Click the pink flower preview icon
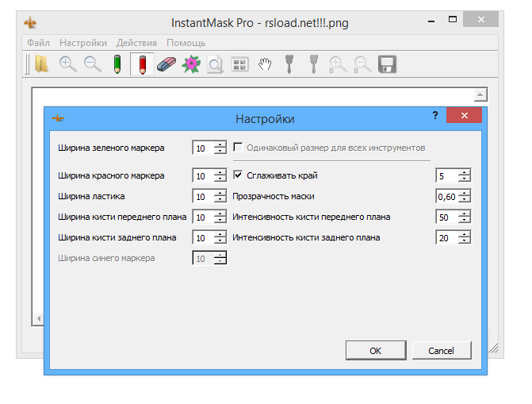532x404 pixels. (191, 64)
